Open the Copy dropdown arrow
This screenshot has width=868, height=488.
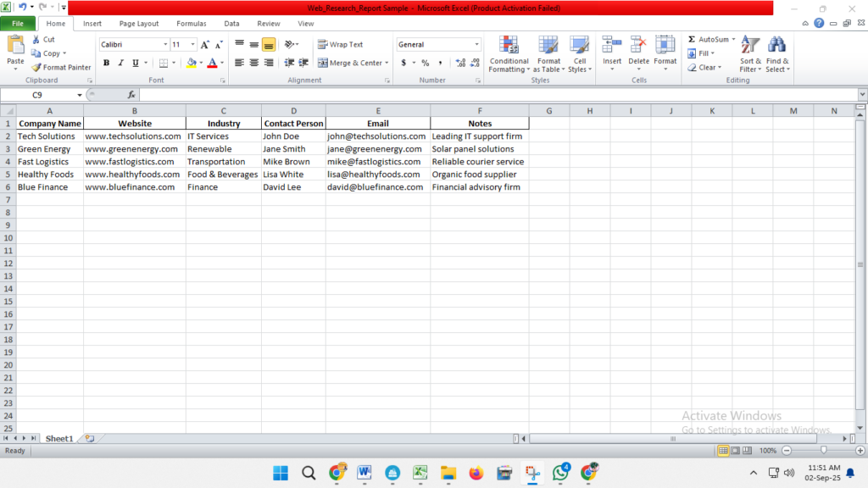64,53
